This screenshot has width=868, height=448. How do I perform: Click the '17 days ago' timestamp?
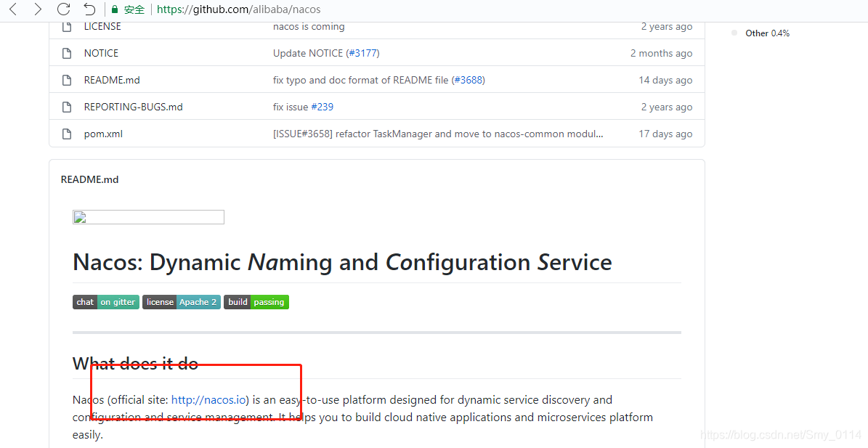(x=665, y=134)
